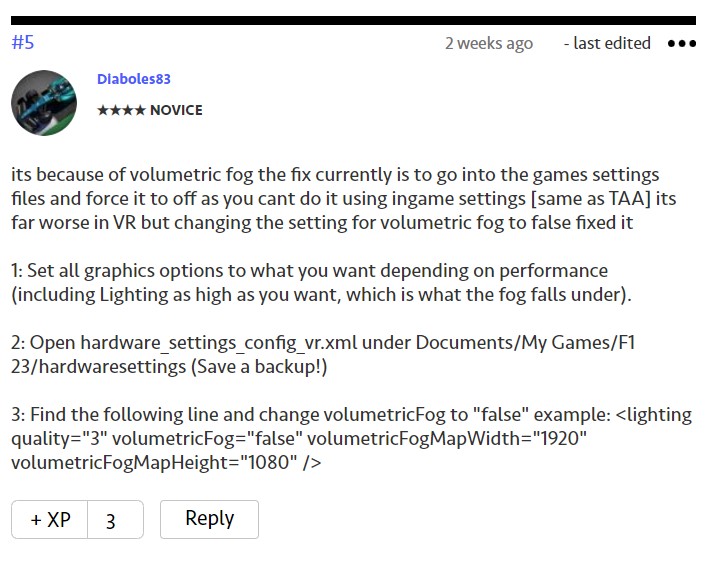Viewport: 706px width, 561px height.
Task: Click the volumetricFogMapHeight="1080" code text
Action: [154, 463]
